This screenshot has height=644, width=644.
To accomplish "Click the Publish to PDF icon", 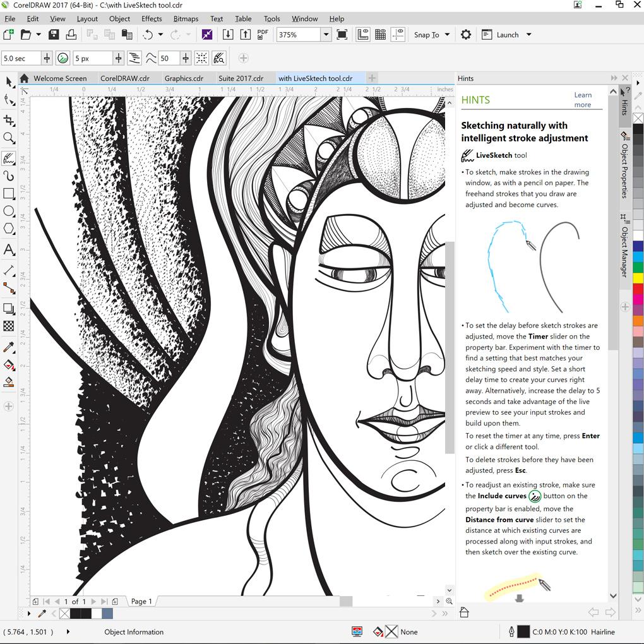I will (263, 35).
